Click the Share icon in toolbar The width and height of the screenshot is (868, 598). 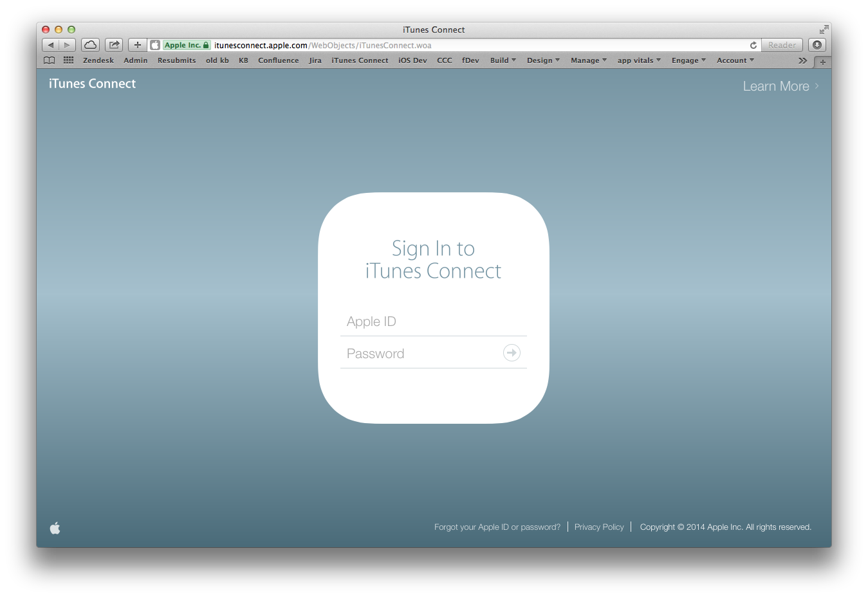tap(114, 45)
